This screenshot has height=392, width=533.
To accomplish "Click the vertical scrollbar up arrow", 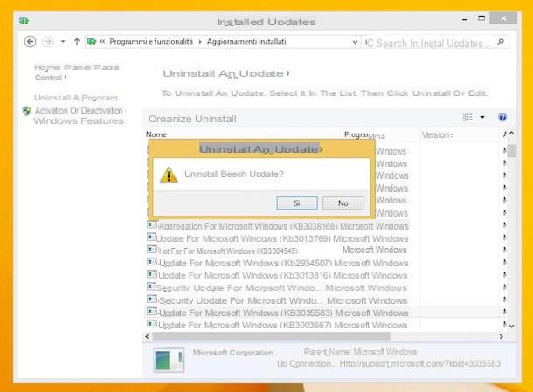I will [511, 134].
